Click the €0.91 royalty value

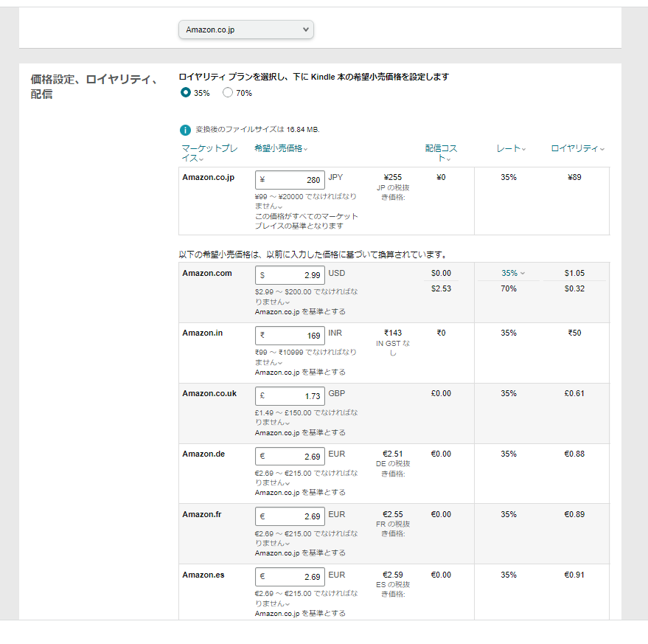pos(574,575)
